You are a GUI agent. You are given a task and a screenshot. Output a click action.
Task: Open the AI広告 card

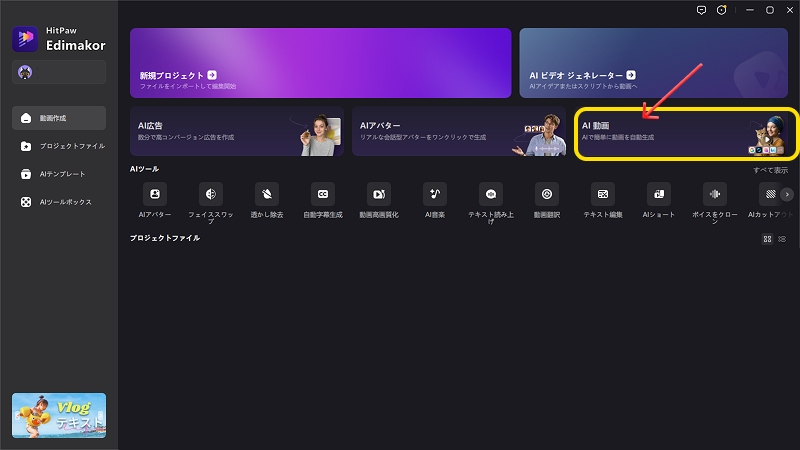[x=237, y=131]
